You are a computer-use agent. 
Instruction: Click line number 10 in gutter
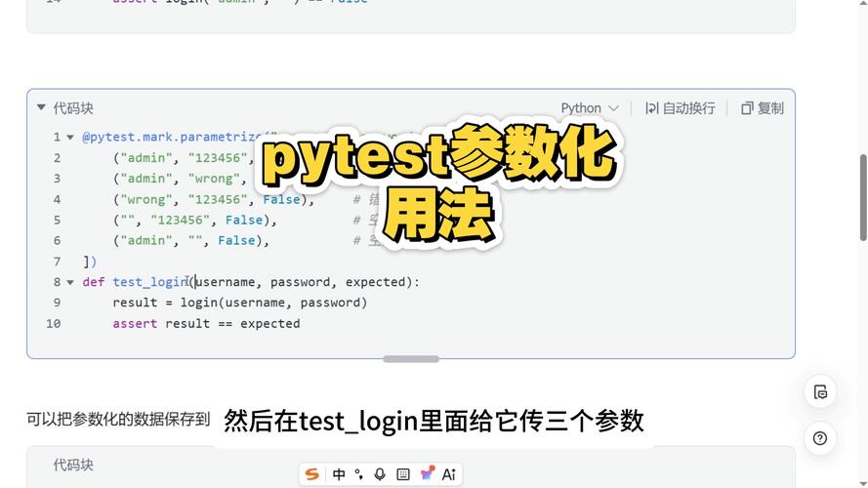tap(53, 324)
